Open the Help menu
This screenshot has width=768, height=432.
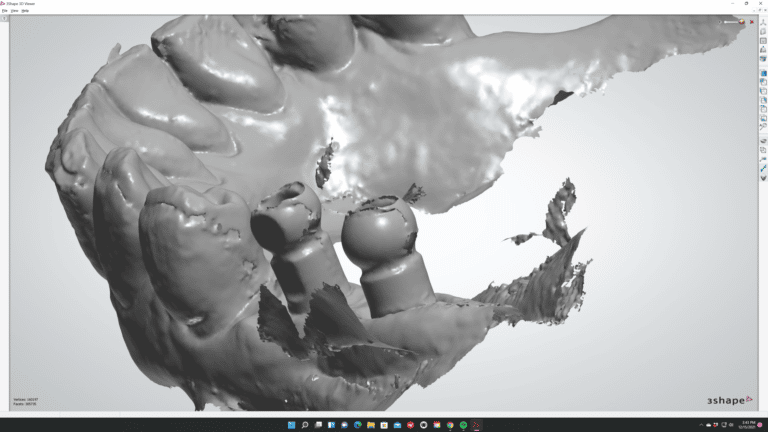(x=25, y=10)
